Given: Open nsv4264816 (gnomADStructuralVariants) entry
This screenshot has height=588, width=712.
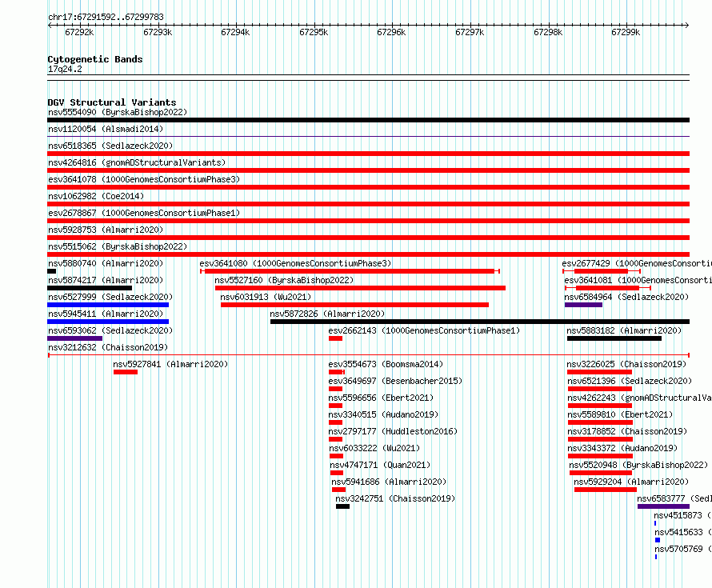Looking at the screenshot, I should coord(137,162).
